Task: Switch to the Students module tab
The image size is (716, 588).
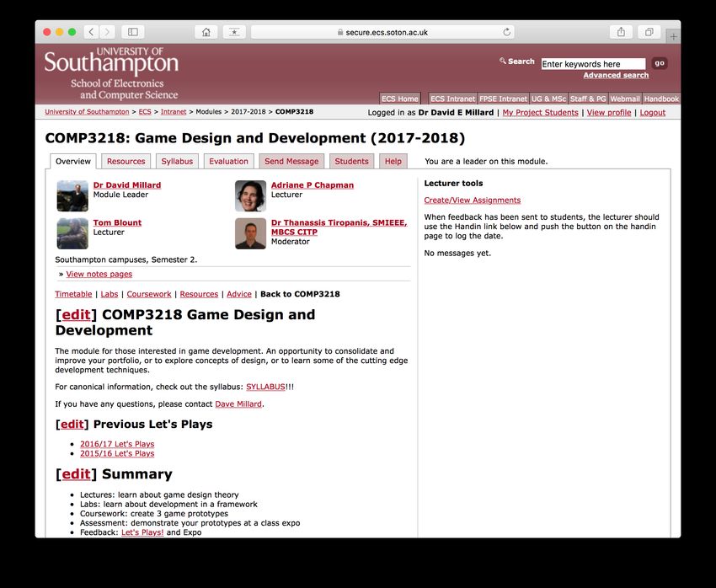Action: [x=351, y=161]
